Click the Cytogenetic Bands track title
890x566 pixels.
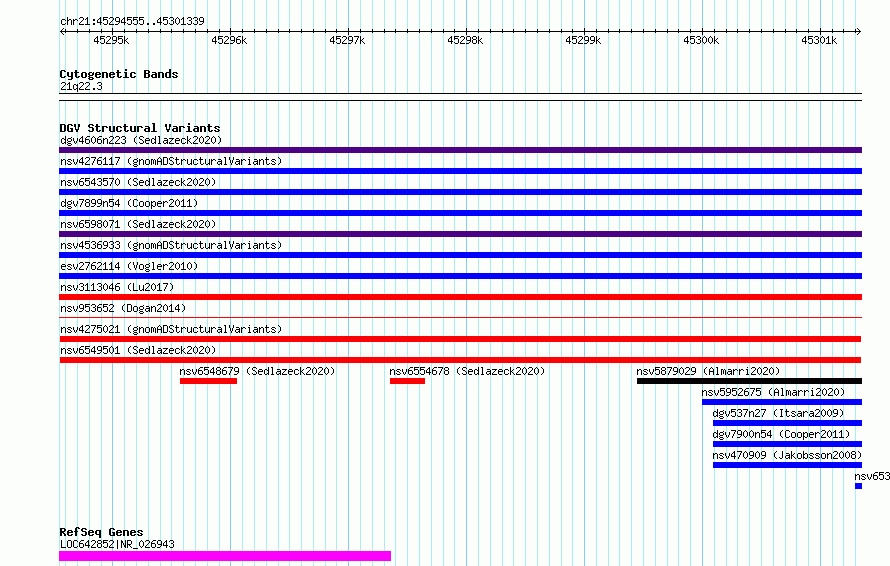[119, 74]
